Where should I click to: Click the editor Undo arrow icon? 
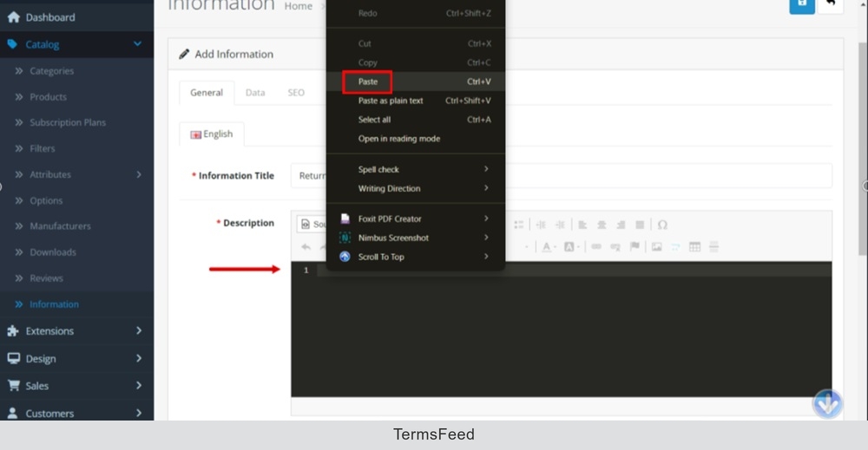[x=306, y=246]
